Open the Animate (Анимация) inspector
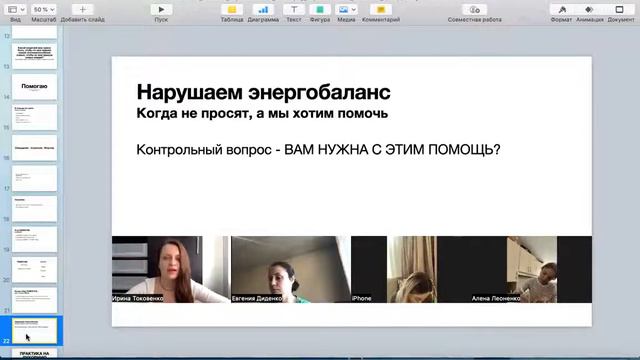This screenshot has width=640, height=360. click(589, 9)
